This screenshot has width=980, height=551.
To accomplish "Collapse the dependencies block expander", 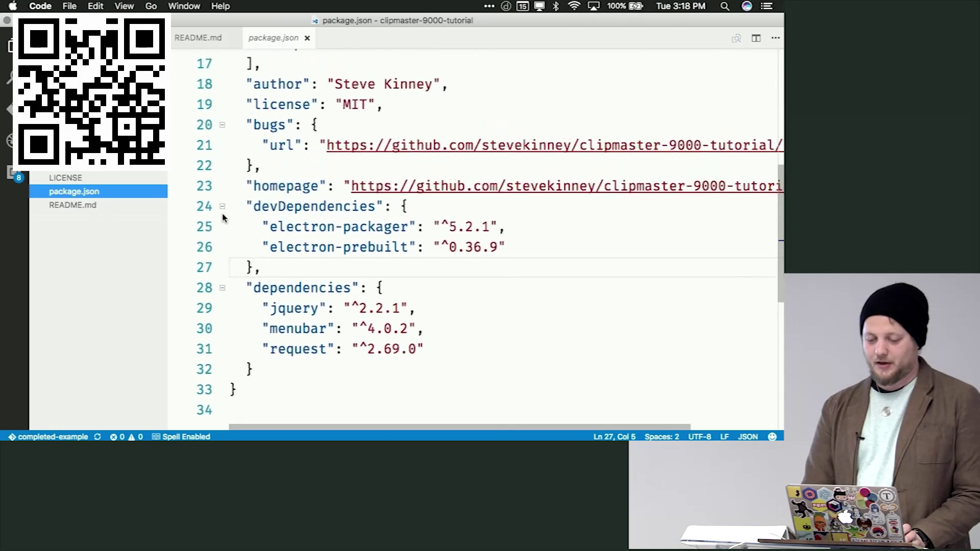I will (222, 287).
